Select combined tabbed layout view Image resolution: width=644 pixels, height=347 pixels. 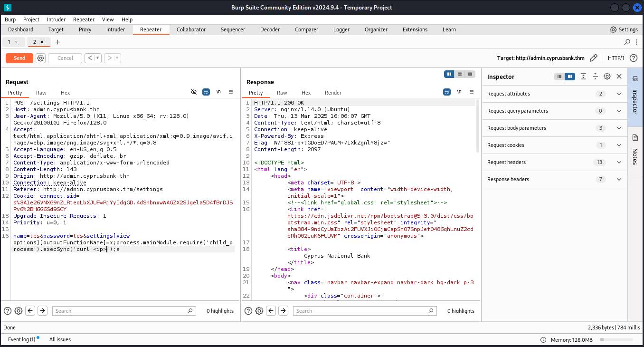coord(470,74)
